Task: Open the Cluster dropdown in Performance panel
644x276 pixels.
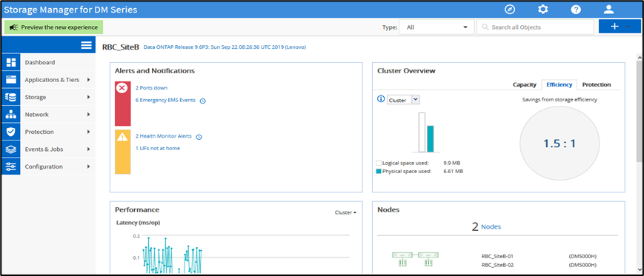Action: (x=345, y=212)
